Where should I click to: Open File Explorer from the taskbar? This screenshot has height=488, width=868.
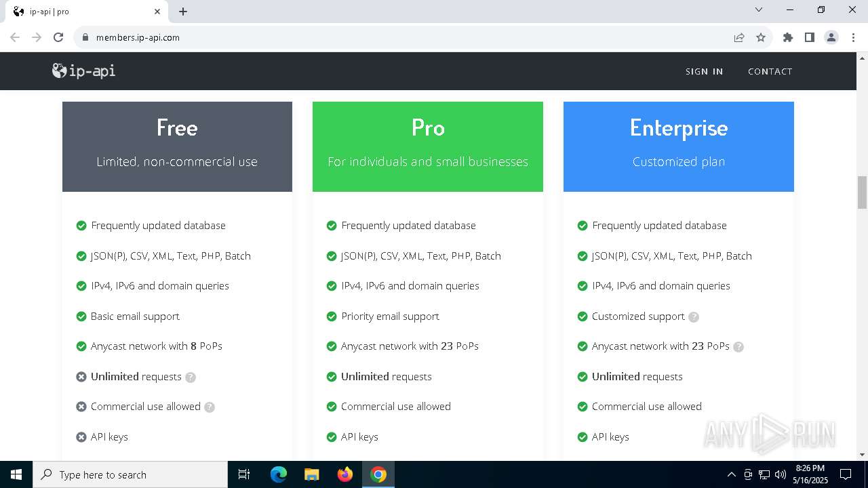pos(311,474)
